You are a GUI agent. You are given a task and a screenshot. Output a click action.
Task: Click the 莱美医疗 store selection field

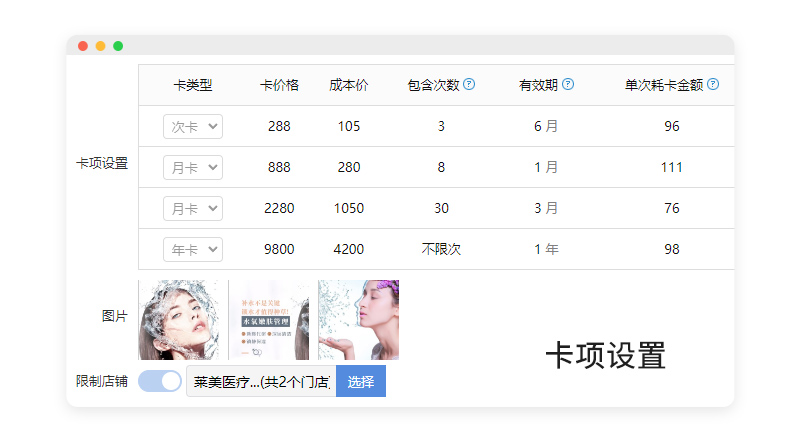click(x=260, y=381)
